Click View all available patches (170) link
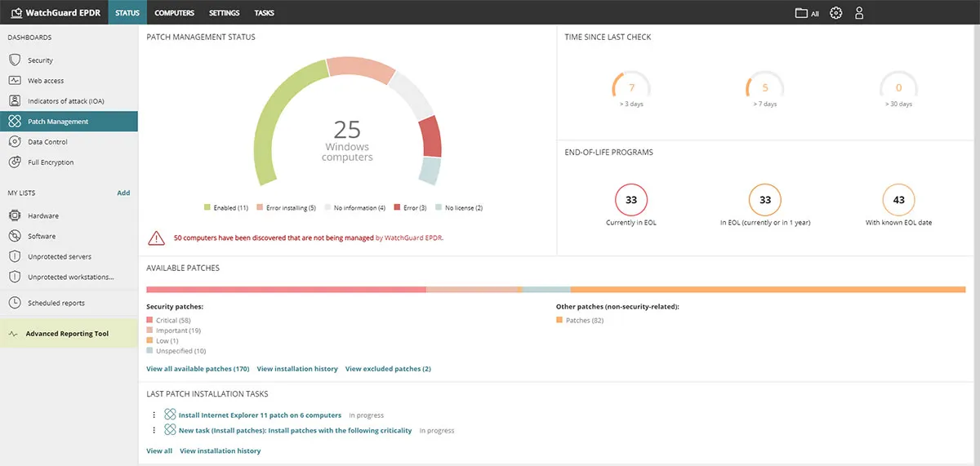The height and width of the screenshot is (466, 980). (x=198, y=369)
